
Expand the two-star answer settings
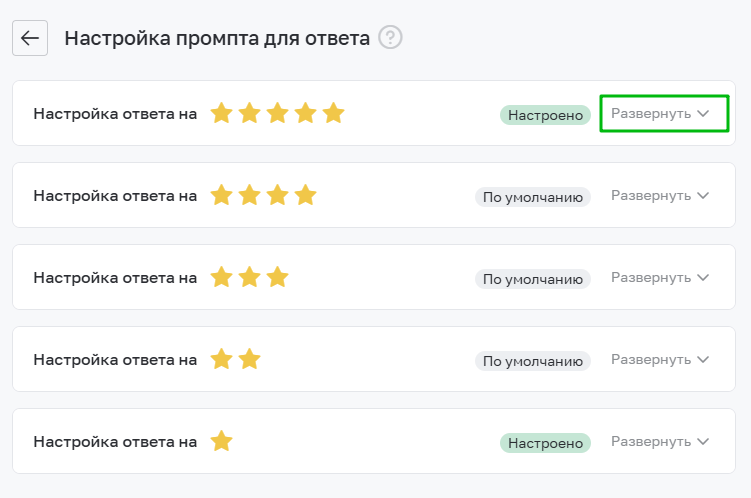click(x=660, y=359)
